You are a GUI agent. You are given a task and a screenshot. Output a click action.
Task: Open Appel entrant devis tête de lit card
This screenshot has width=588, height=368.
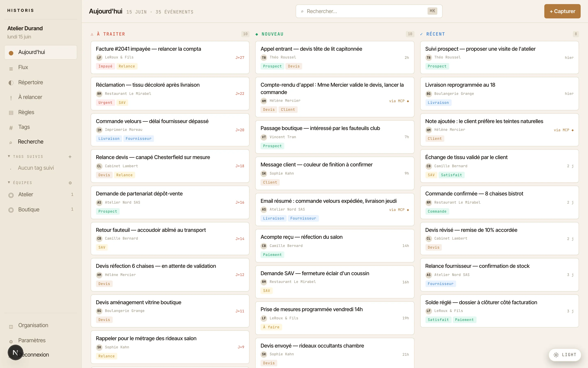pos(335,57)
